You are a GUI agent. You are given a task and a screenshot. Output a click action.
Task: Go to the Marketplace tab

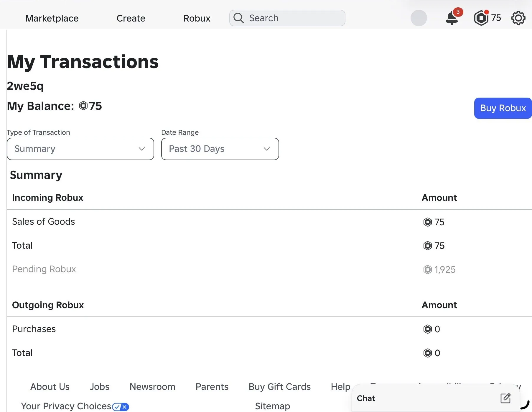point(52,18)
